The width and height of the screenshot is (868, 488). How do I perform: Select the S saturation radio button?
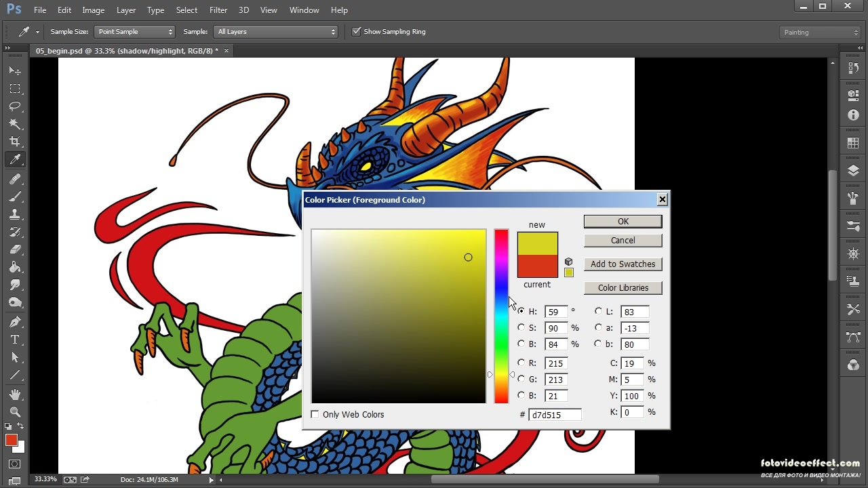tap(521, 327)
